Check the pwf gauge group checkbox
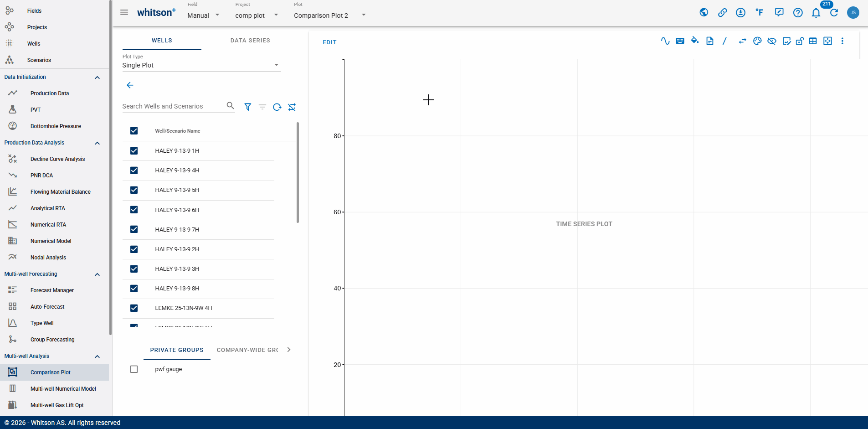868x429 pixels. point(134,369)
